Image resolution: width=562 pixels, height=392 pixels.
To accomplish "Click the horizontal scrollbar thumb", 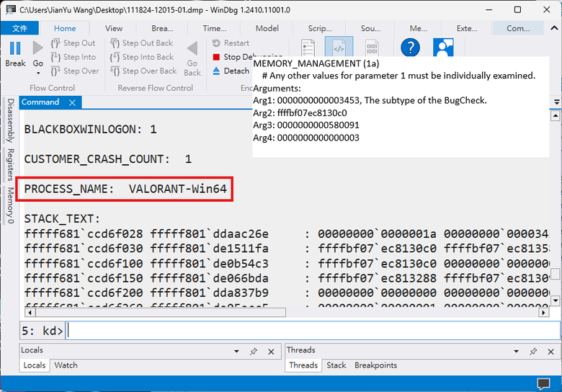I will [160, 313].
